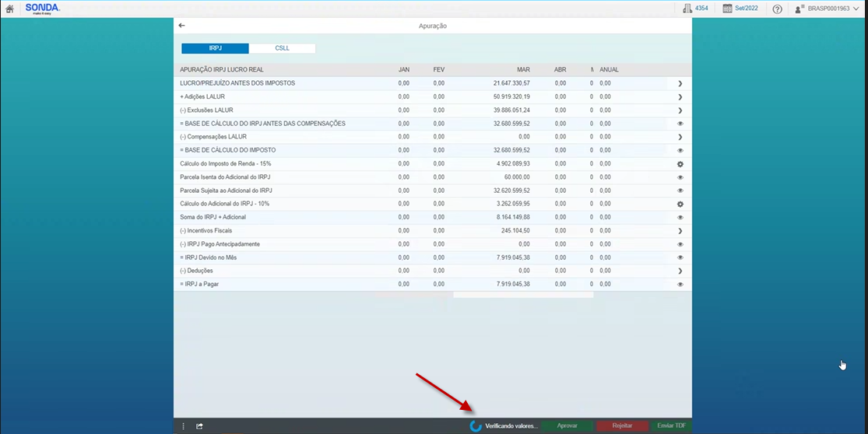This screenshot has height=434, width=868.
Task: Open gear for Cálculo do Adicional do IRPJ - 10%
Action: coord(680,204)
